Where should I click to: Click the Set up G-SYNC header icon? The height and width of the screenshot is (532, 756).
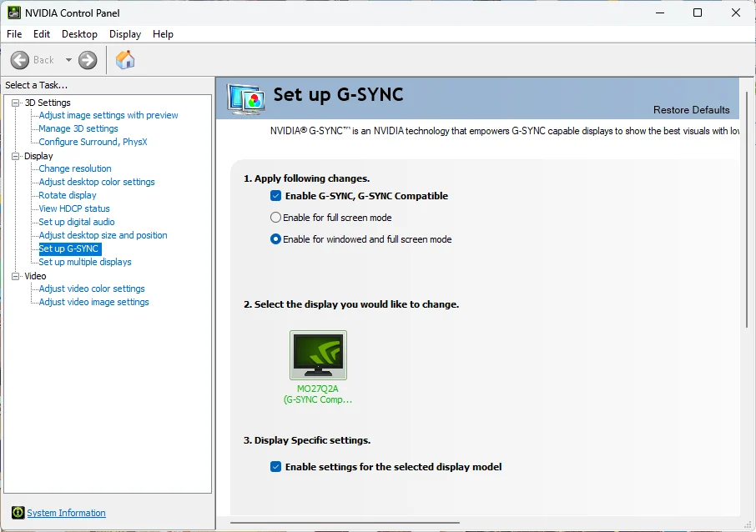(x=246, y=99)
